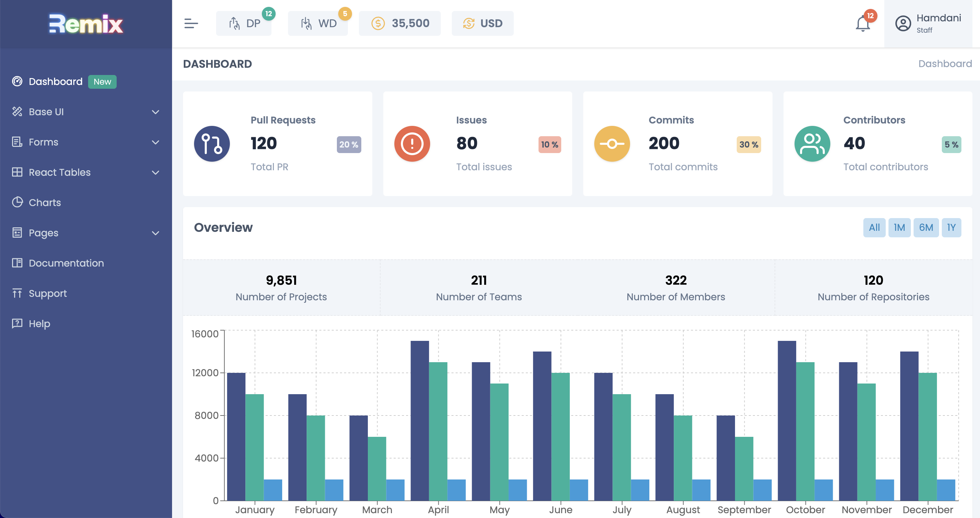Open the Documentation menu item
This screenshot has height=518, width=980.
click(86, 263)
